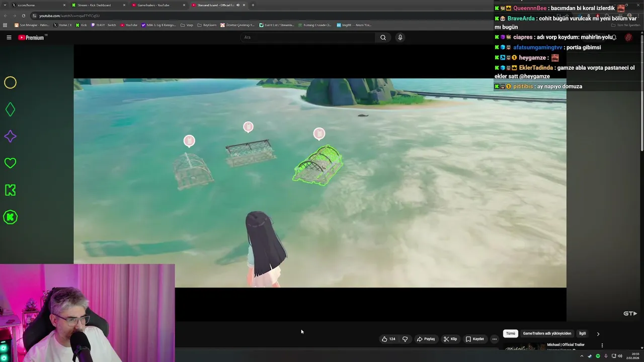Open the three-dot more actions menu
The height and width of the screenshot is (362, 644).
tap(495, 339)
